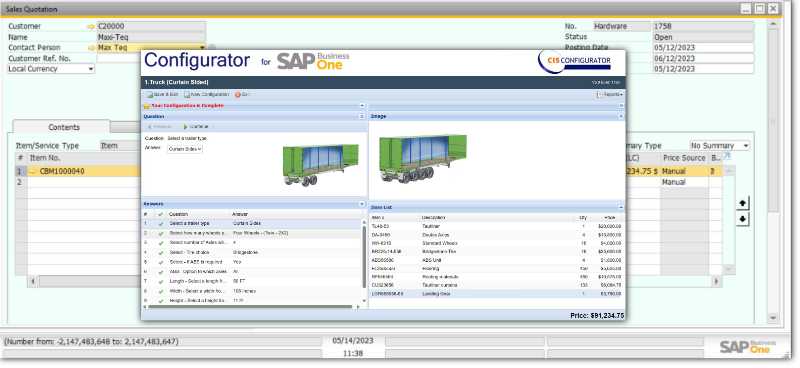
Task: Click green checkmark of answer row 4
Action: (161, 252)
